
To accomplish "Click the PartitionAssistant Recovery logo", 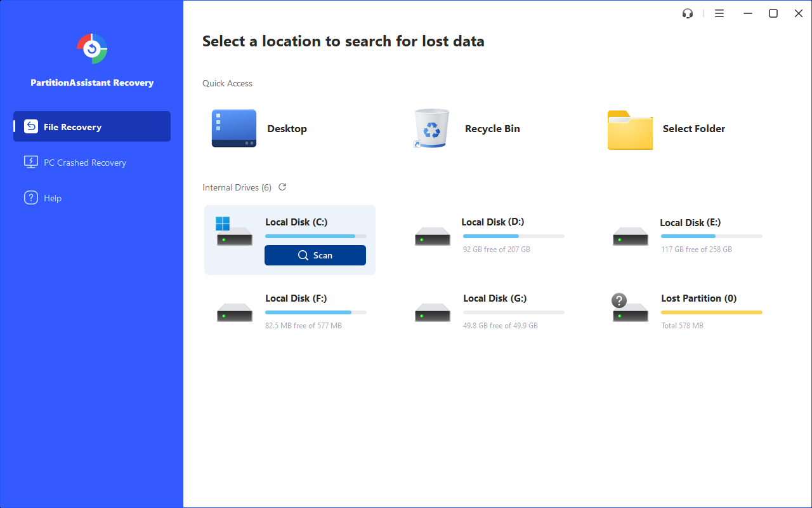I will pyautogui.click(x=91, y=49).
